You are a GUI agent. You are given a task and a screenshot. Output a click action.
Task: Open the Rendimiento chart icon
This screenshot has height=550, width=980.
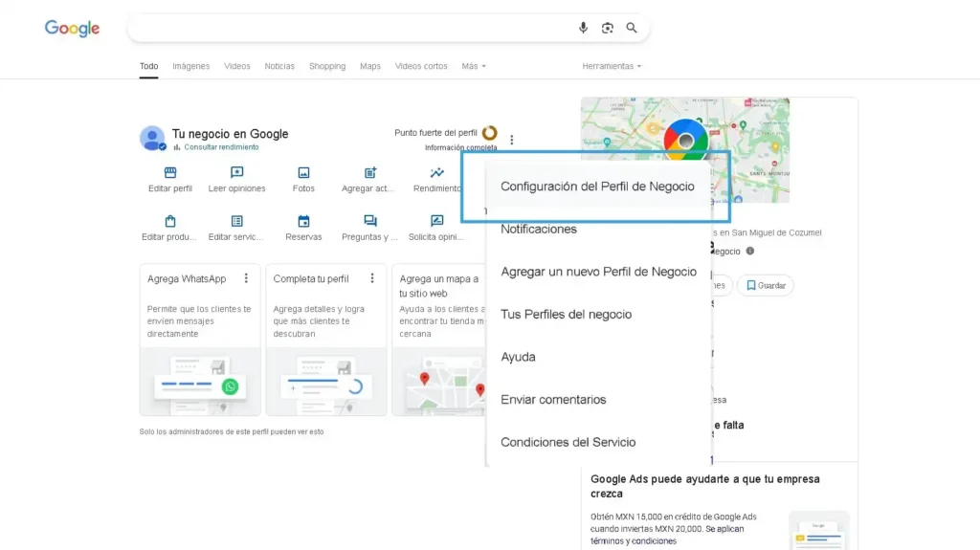436,172
